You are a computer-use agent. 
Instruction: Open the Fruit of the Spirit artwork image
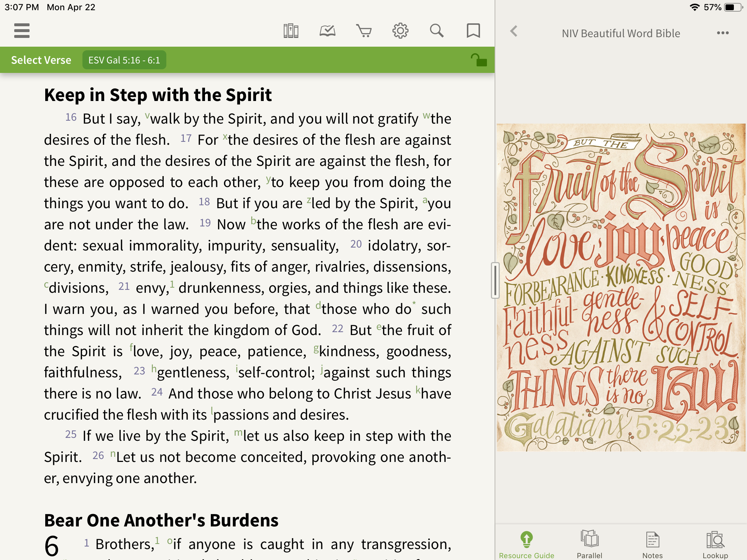(621, 287)
